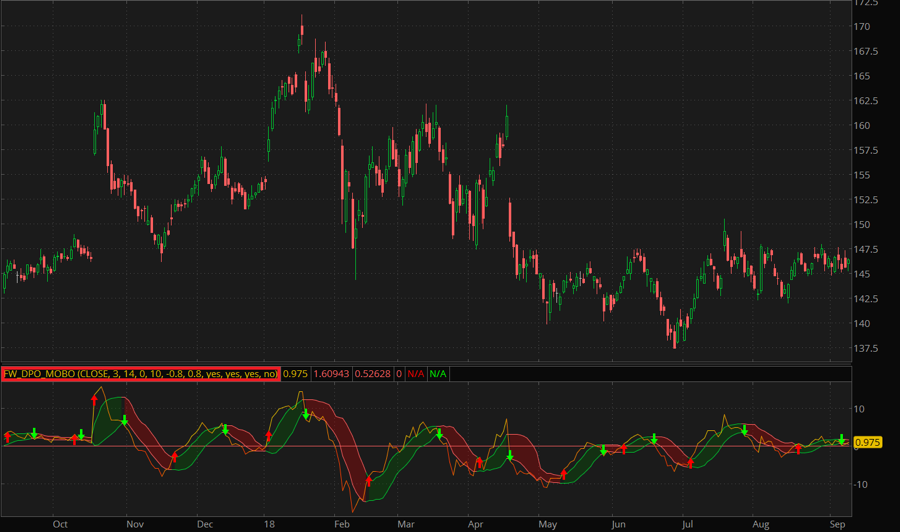Viewport: 900px width, 532px height.
Task: Click the yellow 0.975 bubble on the study axis
Action: pyautogui.click(x=868, y=442)
